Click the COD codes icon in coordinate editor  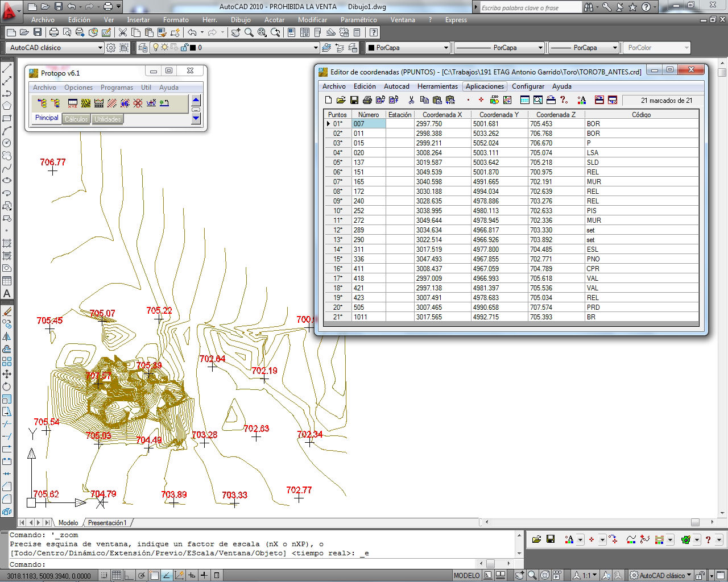[x=494, y=100]
